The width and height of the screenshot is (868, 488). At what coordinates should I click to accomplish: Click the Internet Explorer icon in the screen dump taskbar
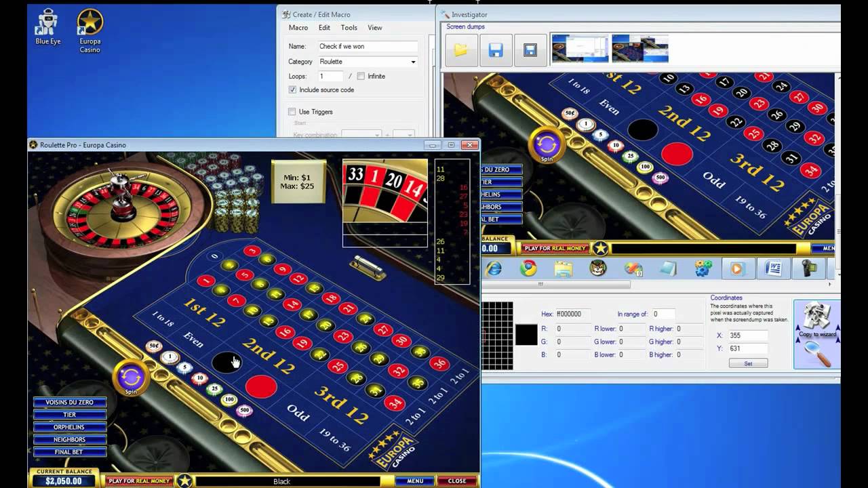tap(494, 268)
